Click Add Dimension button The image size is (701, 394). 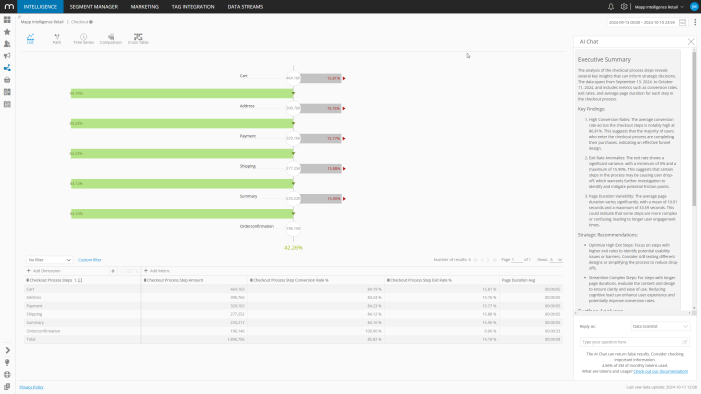44,271
